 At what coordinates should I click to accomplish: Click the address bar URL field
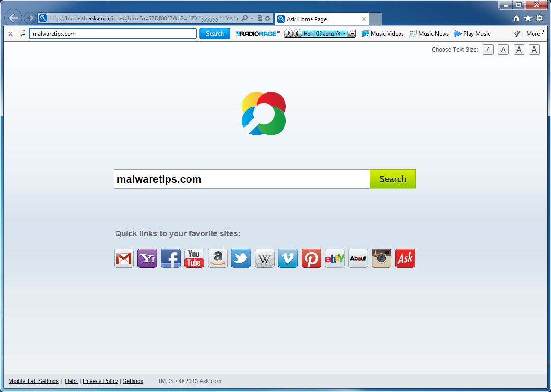point(144,18)
